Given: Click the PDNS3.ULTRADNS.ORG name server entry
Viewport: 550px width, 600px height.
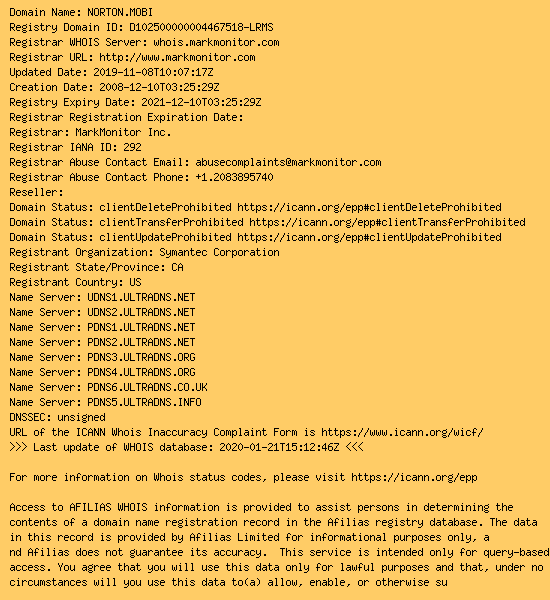Looking at the screenshot, I should 141,357.
